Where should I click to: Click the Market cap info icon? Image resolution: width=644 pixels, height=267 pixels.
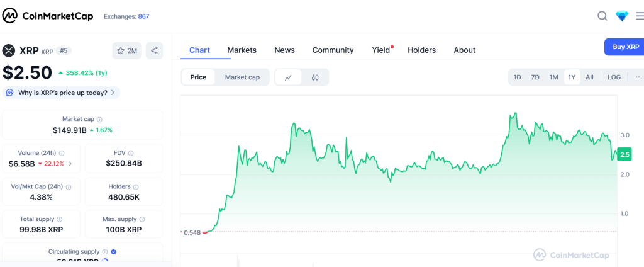click(x=99, y=119)
